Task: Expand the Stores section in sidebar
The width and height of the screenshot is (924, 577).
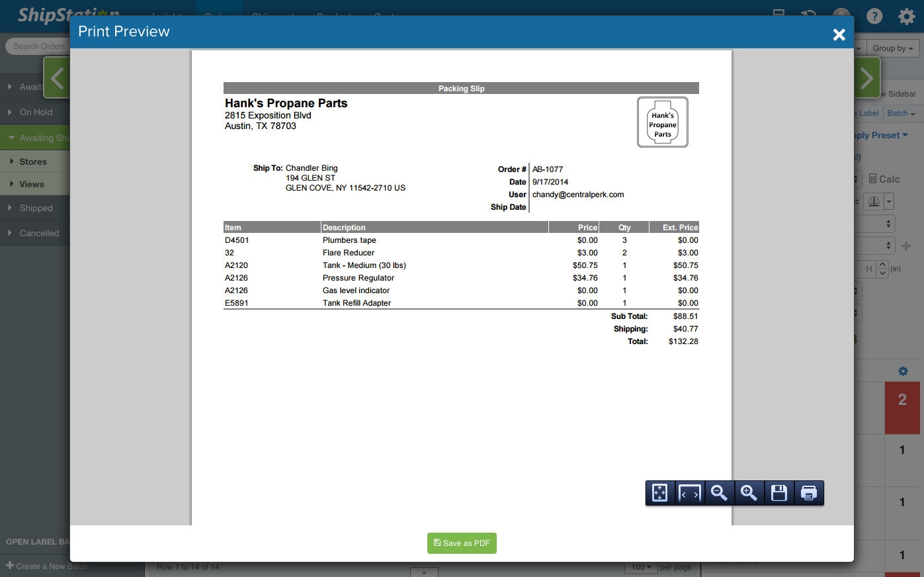Action: point(33,161)
